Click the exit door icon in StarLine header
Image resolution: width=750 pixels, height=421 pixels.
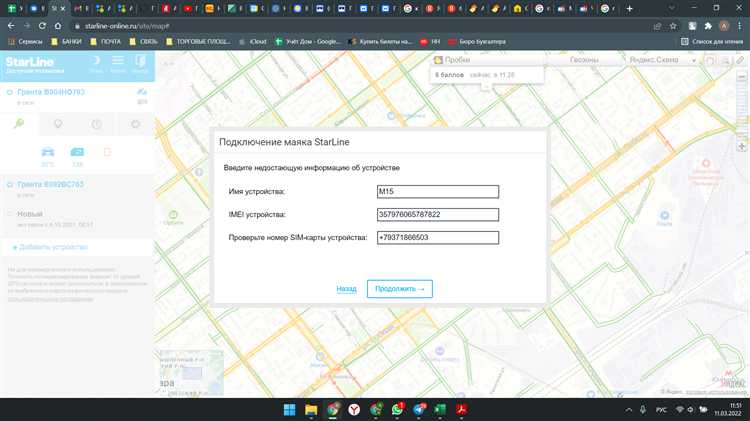tap(140, 60)
